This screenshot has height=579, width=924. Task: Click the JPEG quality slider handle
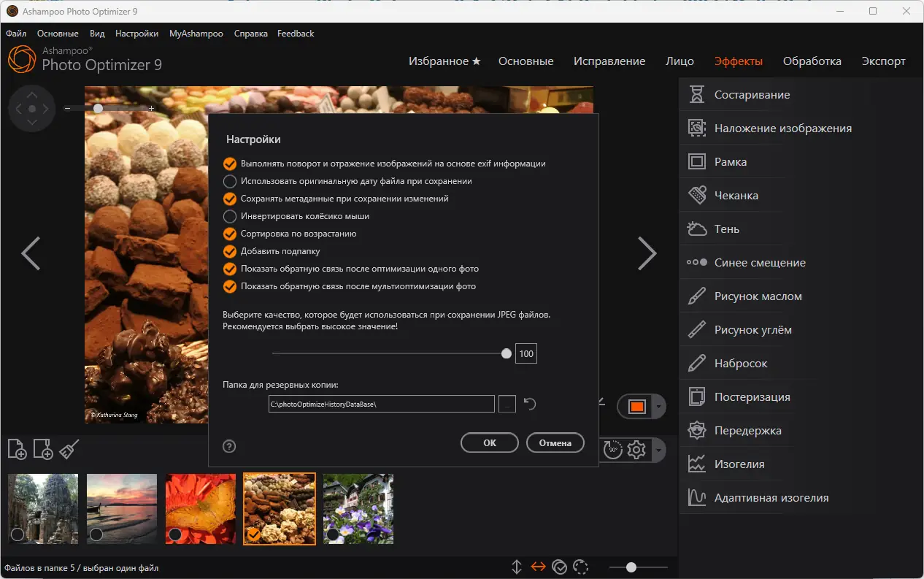[x=507, y=353]
